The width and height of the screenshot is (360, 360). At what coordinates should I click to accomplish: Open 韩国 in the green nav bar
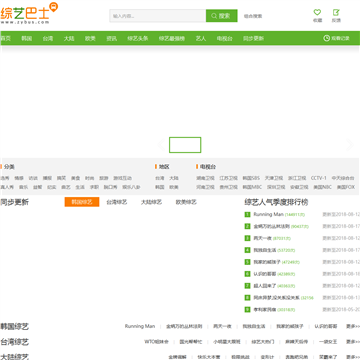[27, 38]
